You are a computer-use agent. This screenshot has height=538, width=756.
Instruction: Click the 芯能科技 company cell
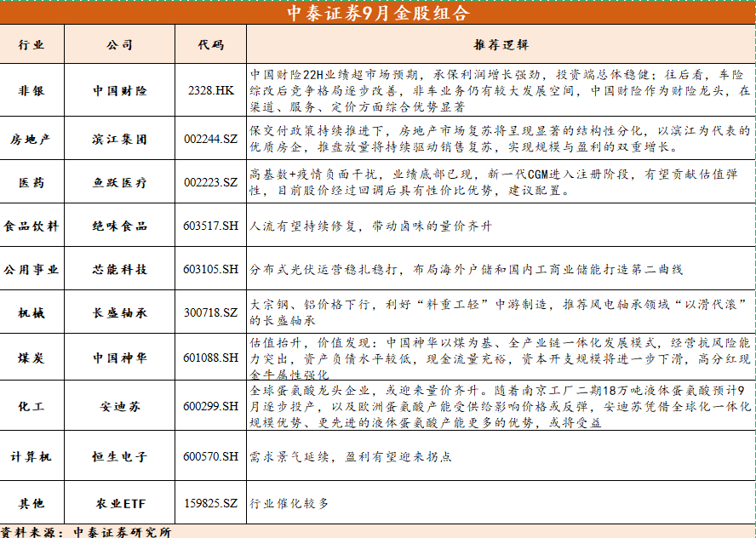tap(119, 269)
